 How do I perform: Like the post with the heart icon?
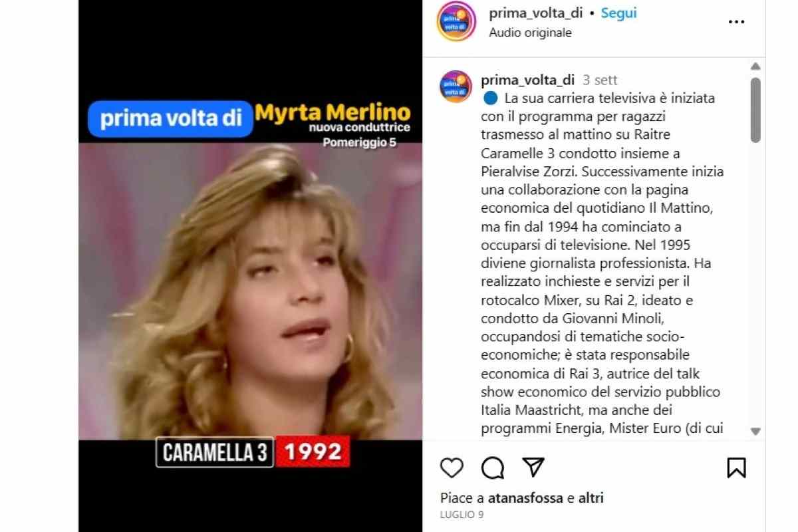tap(452, 468)
